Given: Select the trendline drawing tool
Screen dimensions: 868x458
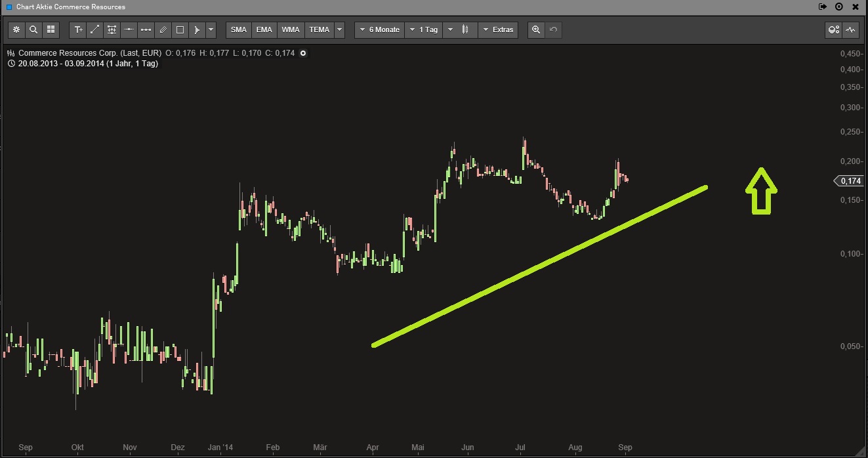Looking at the screenshot, I should coord(94,30).
